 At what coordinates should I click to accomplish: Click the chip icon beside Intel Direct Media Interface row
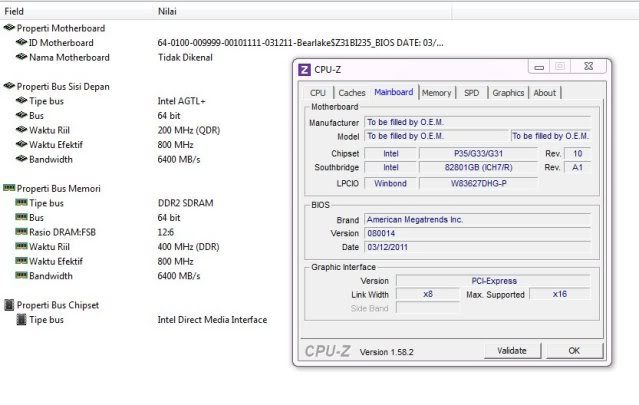click(x=21, y=319)
